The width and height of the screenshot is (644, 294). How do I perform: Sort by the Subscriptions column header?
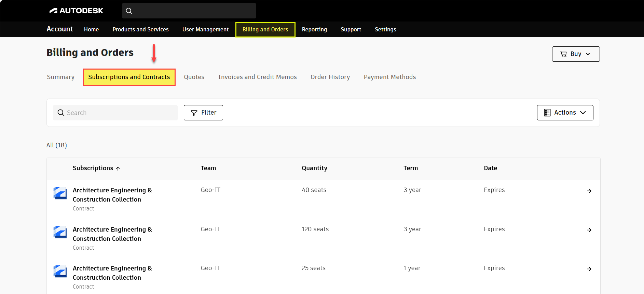coord(93,168)
